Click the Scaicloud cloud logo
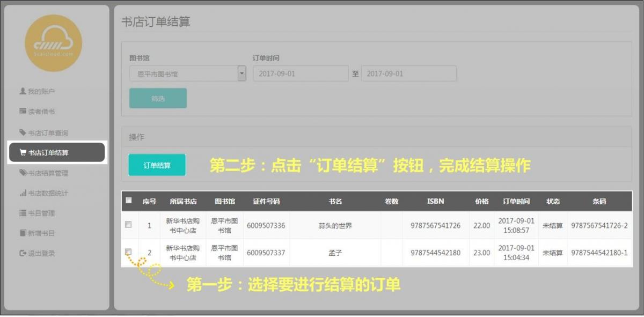Image resolution: width=644 pixels, height=317 pixels. (x=53, y=43)
